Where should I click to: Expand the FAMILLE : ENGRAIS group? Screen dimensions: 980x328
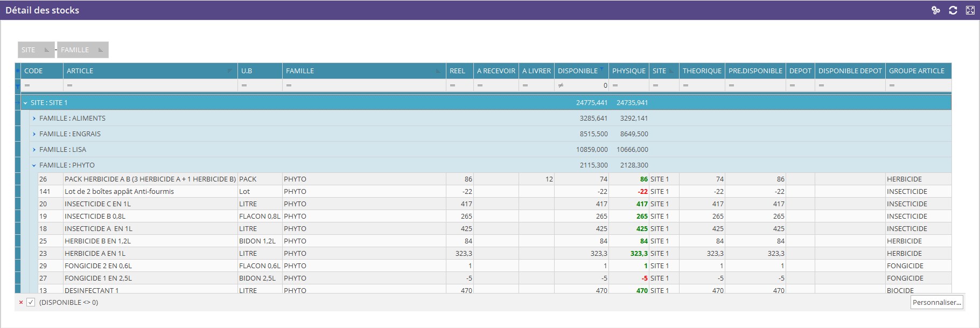point(34,134)
